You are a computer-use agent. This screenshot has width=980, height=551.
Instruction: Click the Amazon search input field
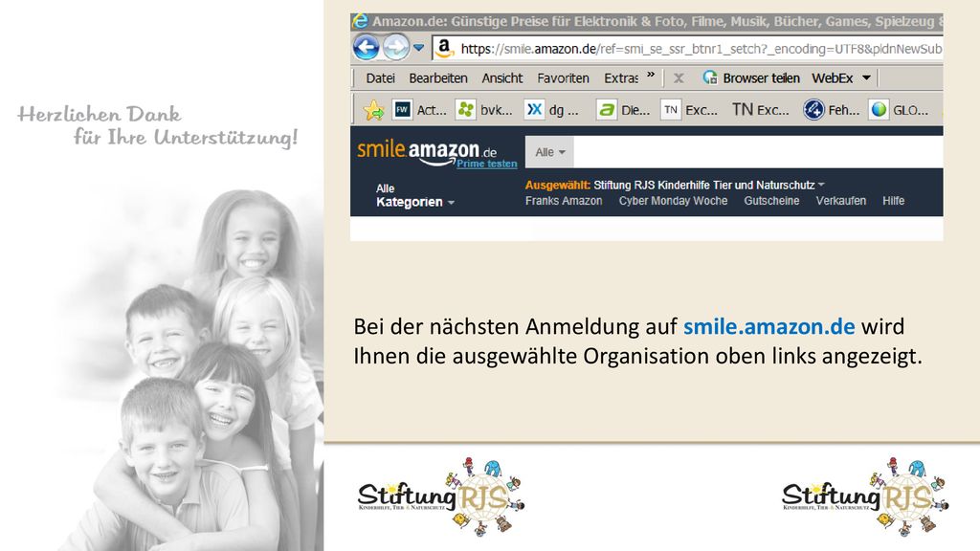[758, 152]
